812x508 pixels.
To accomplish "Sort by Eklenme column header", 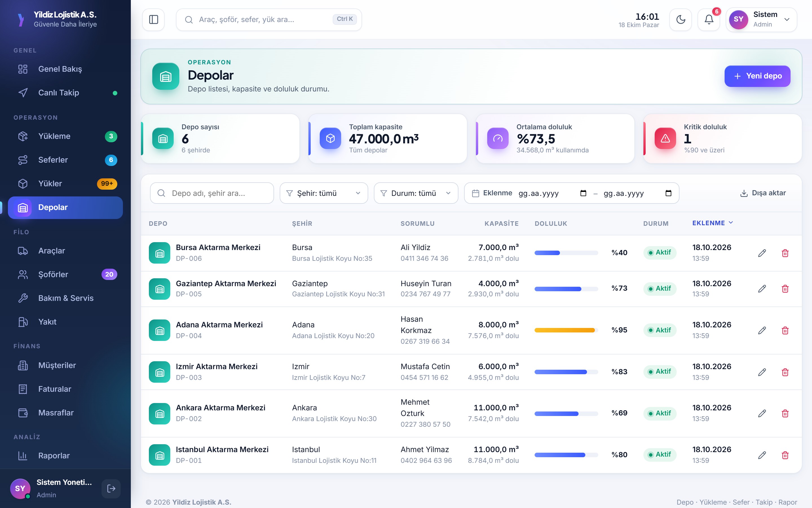I will click(713, 223).
